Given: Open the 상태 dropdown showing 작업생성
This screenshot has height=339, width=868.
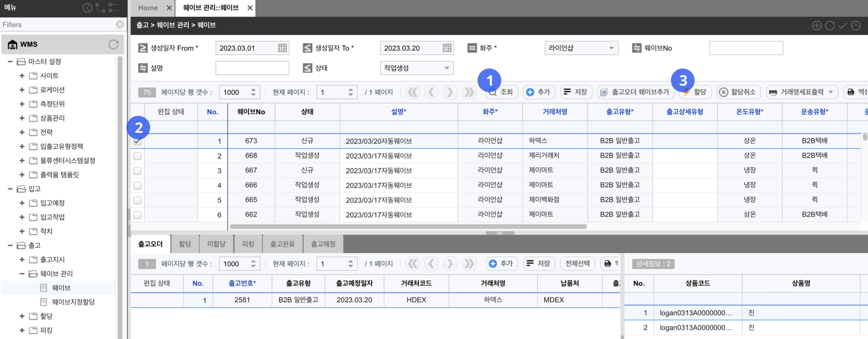Looking at the screenshot, I should point(416,68).
